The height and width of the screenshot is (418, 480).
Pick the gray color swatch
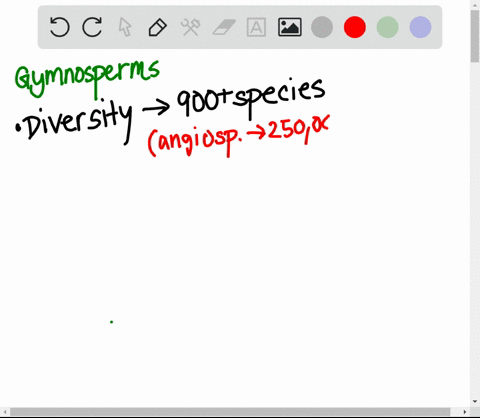click(x=322, y=27)
